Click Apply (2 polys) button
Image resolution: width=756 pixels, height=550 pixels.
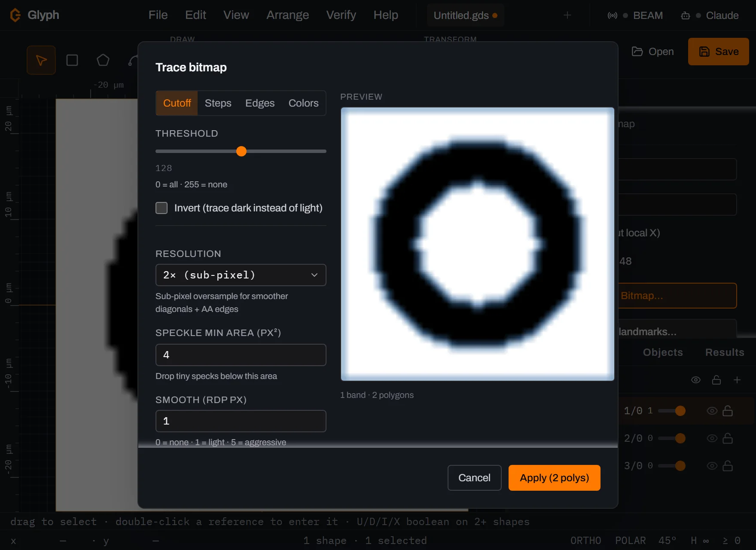pyautogui.click(x=554, y=478)
